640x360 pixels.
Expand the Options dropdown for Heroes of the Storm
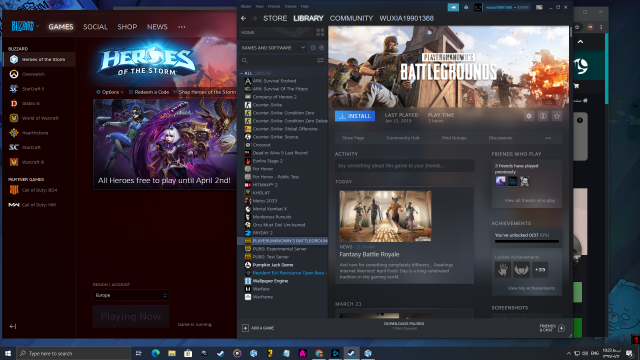tap(110, 92)
